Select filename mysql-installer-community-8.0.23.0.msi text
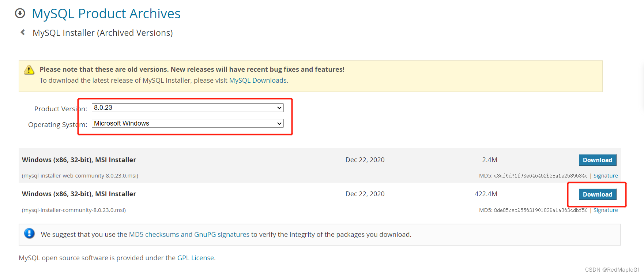The width and height of the screenshot is (644, 276). pyautogui.click(x=74, y=210)
